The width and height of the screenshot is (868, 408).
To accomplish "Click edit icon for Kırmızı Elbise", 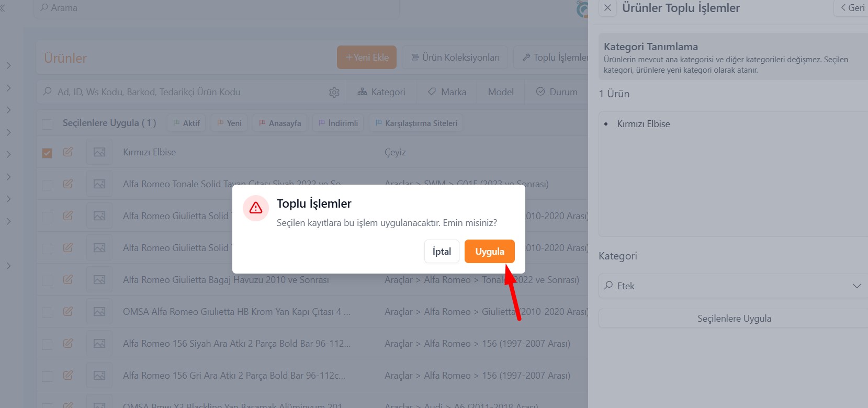I will pyautogui.click(x=68, y=152).
